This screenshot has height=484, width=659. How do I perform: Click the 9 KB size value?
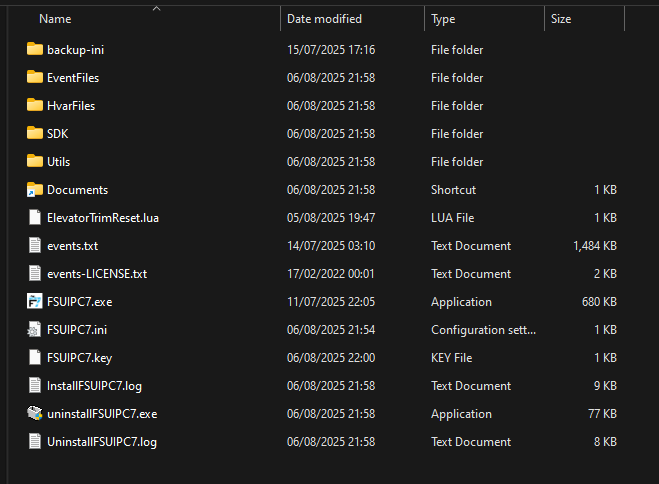[x=605, y=386]
